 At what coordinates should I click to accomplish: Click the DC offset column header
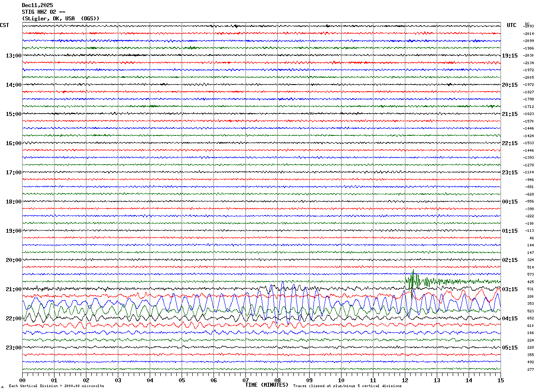[x=527, y=24]
